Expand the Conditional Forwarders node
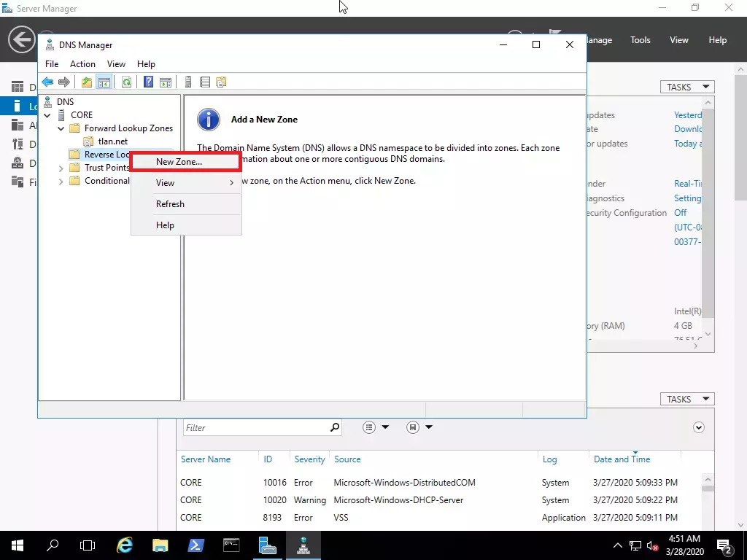This screenshot has width=747, height=560. pyautogui.click(x=61, y=182)
